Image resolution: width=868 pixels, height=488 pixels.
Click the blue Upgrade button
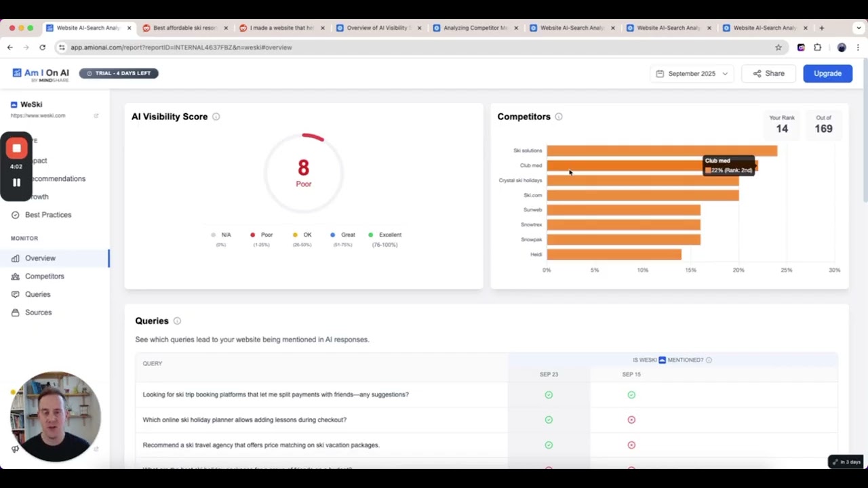[x=827, y=73]
